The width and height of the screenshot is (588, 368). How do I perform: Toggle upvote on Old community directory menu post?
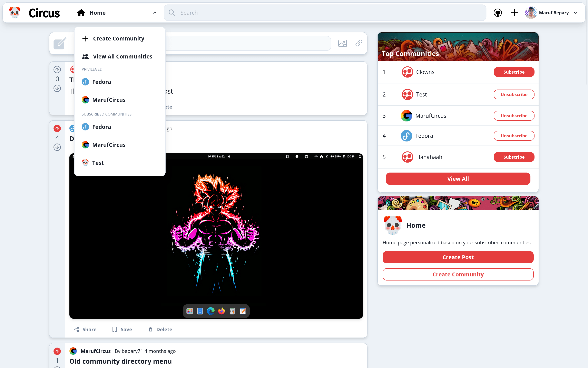(57, 351)
